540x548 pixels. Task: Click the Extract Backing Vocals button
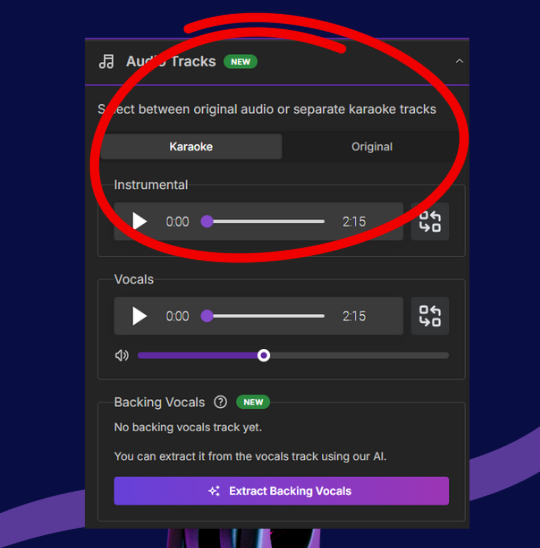click(281, 491)
